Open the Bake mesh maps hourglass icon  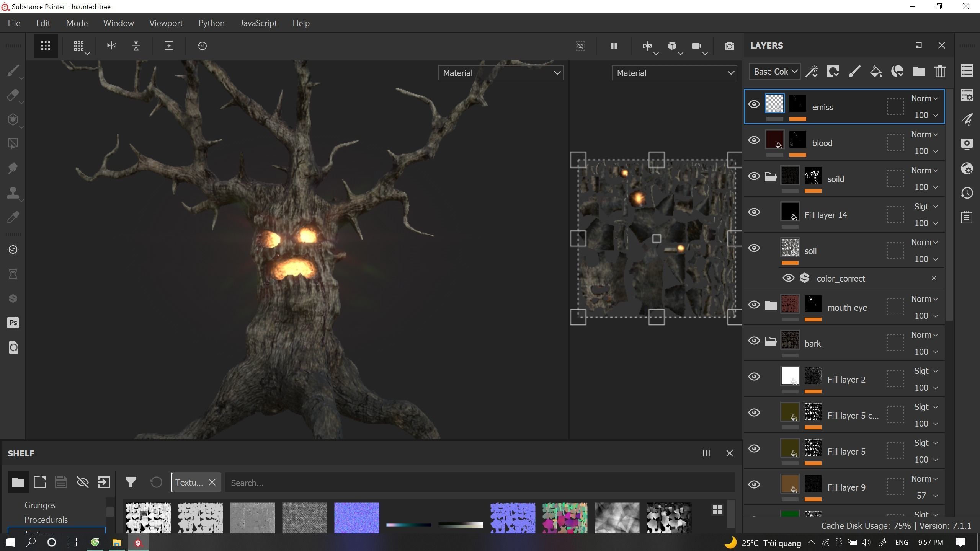(13, 274)
